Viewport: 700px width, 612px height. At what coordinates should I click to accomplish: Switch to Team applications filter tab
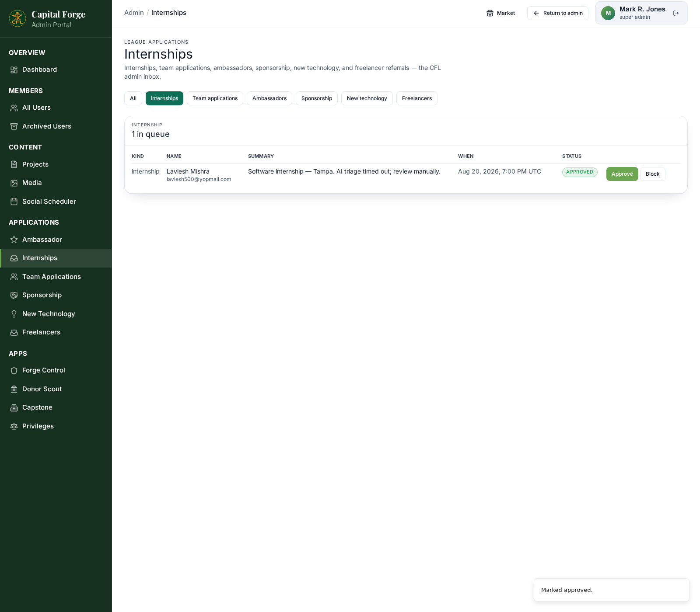(x=215, y=98)
